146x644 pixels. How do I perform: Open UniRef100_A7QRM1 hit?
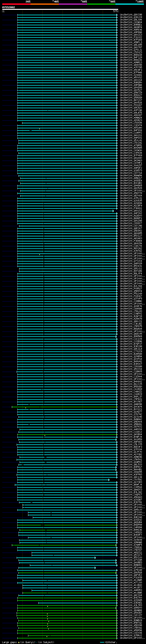pos(131,145)
